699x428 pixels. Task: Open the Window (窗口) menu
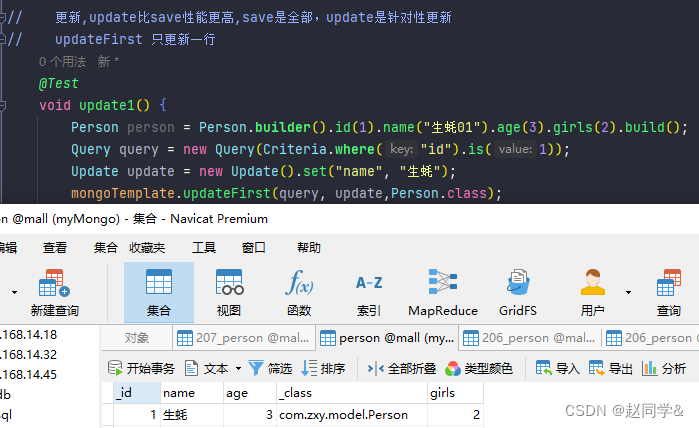point(254,247)
